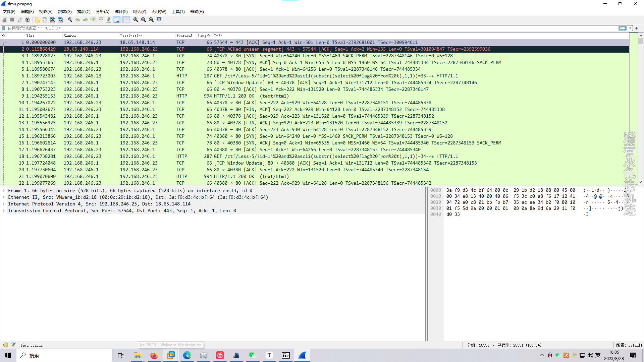Sort by Destination column header
This screenshot has width=644, height=362.
pos(147,36)
